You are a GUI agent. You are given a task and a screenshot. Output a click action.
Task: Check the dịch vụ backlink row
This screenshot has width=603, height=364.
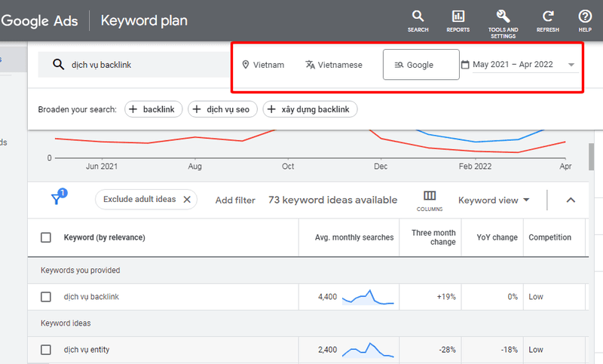point(46,297)
